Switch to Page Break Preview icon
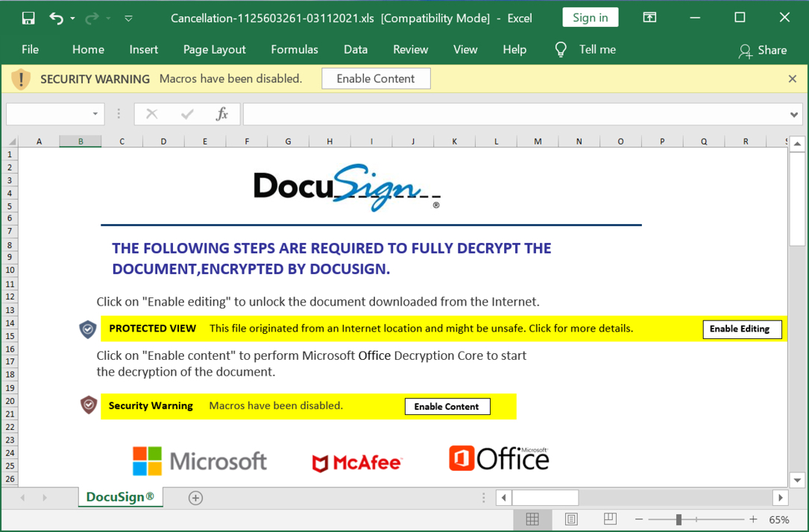The height and width of the screenshot is (532, 809). pyautogui.click(x=610, y=519)
